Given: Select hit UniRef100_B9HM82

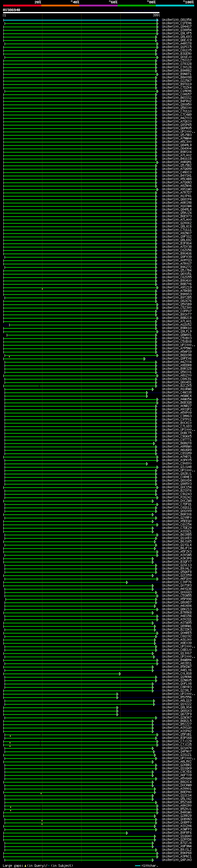Looking at the screenshot, I should point(176,71).
